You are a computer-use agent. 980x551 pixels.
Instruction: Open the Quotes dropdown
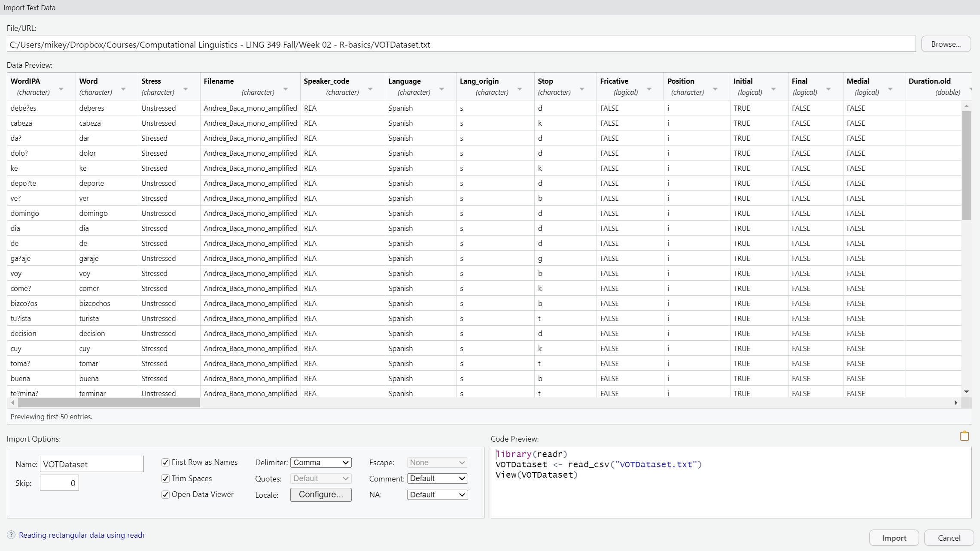[x=320, y=478]
